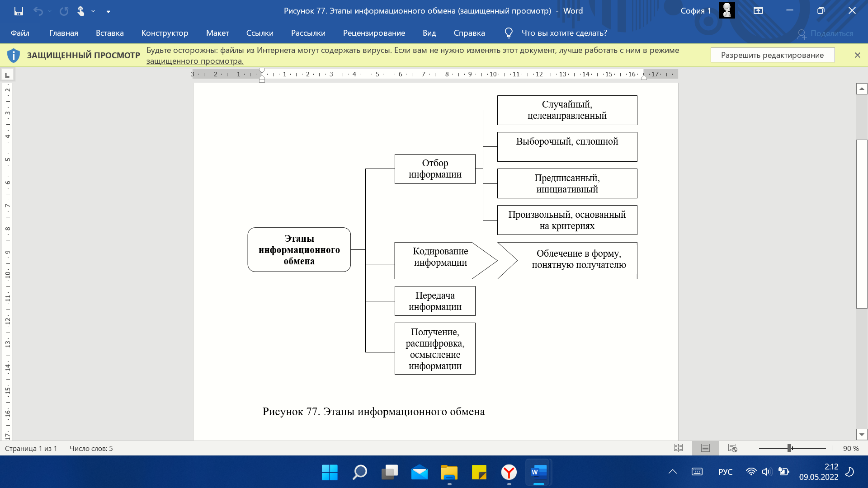Click the 'Получение, расшифровка' box

435,348
